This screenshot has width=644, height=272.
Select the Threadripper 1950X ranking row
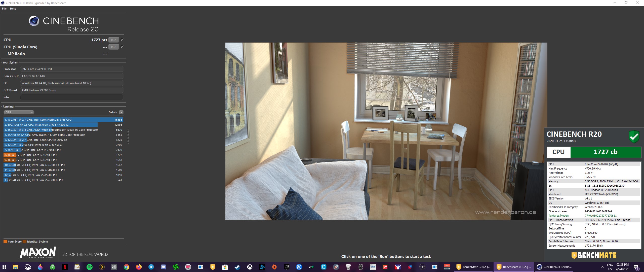(x=63, y=130)
